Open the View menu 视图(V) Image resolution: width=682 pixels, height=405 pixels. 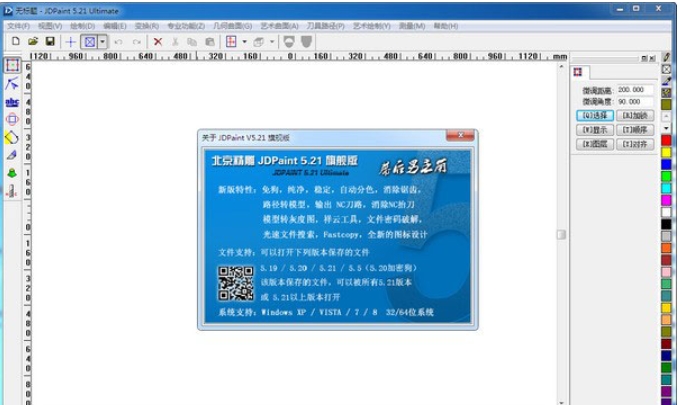pos(50,26)
